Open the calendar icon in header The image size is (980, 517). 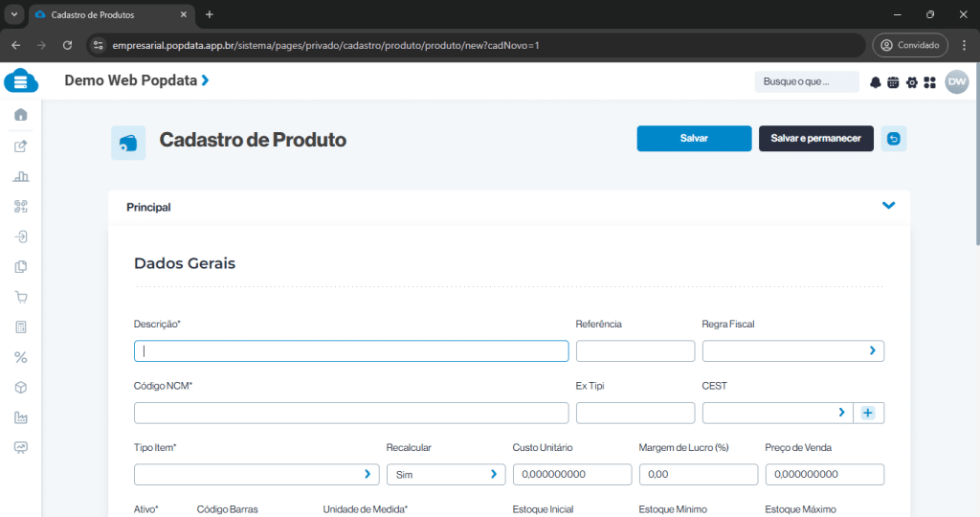[893, 82]
